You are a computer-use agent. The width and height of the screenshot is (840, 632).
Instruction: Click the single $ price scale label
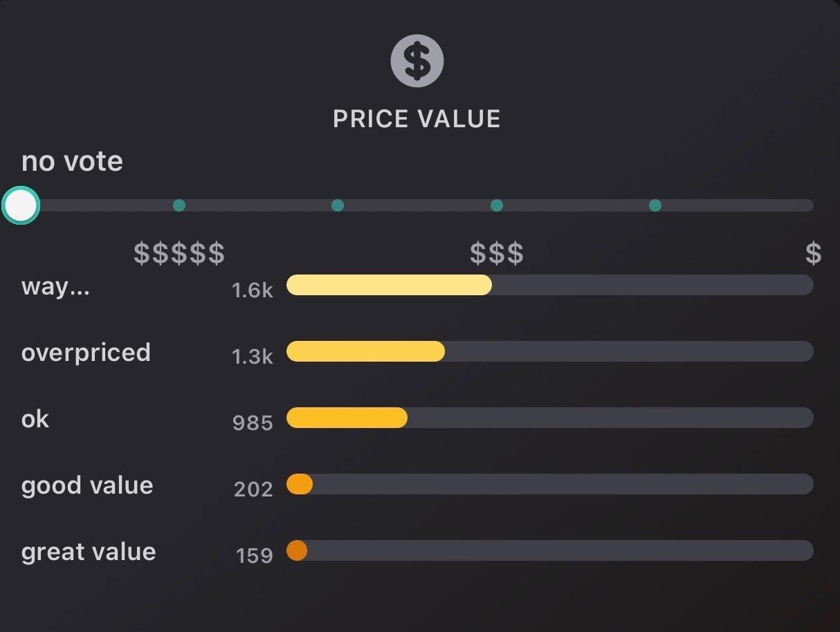[813, 254]
